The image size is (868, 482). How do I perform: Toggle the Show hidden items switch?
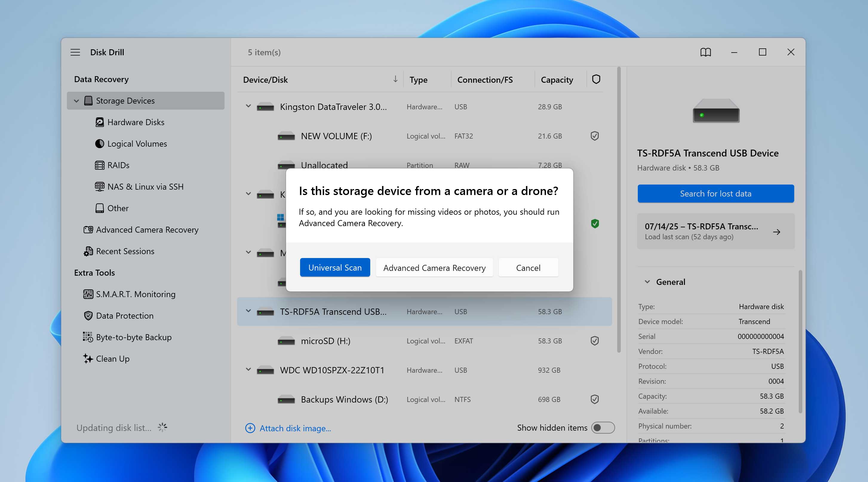[603, 428]
